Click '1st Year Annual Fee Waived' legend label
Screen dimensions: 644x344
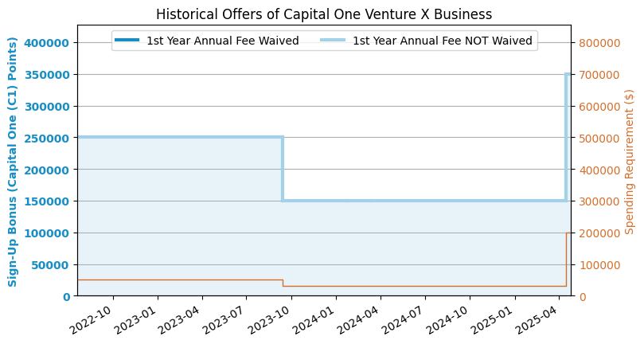click(222, 41)
